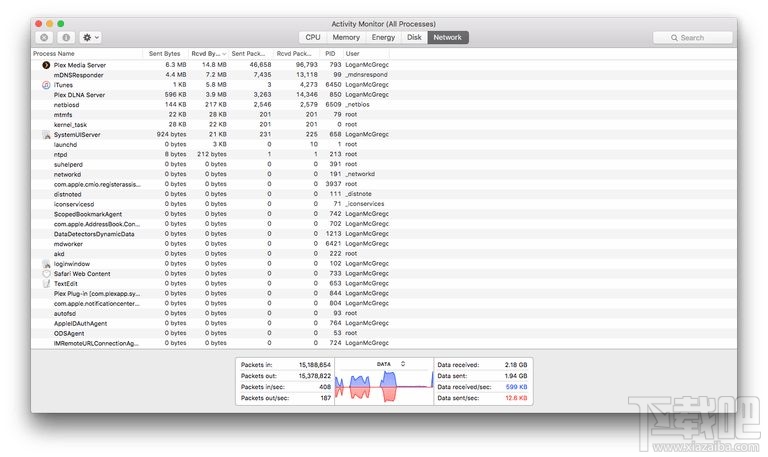Click the Safari Web Content icon
This screenshot has height=457, width=768.
point(46,274)
